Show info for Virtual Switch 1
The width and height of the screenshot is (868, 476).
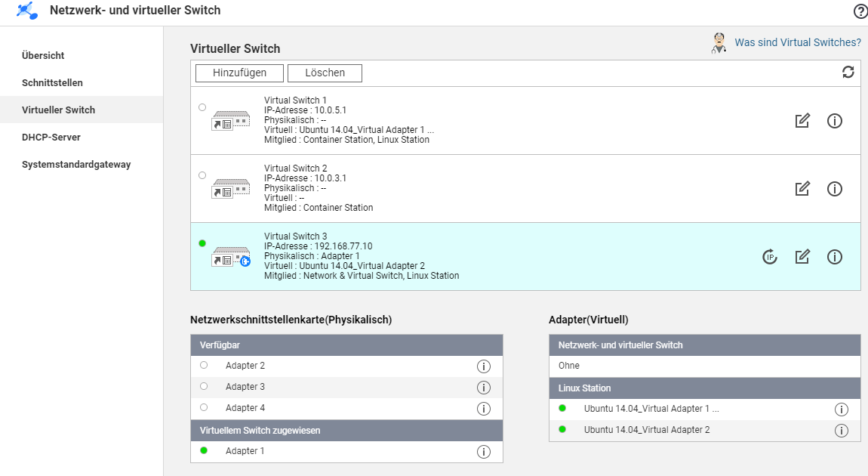tap(834, 121)
